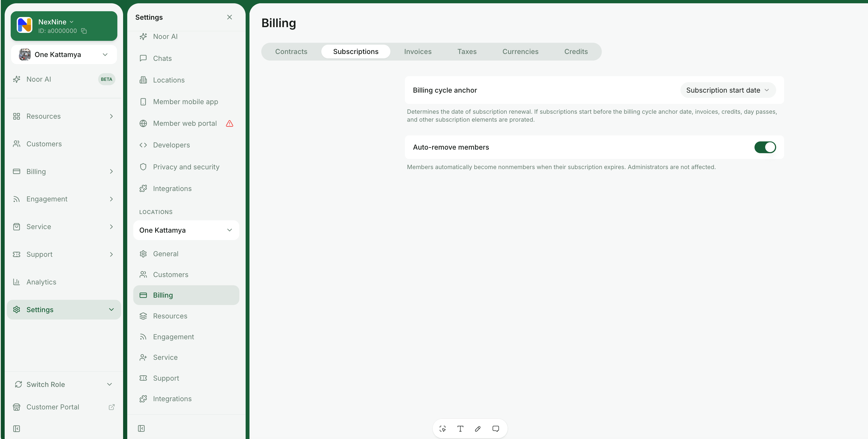Viewport: 868px width, 439px height.
Task: Expand Engagement in main sidebar
Action: tap(64, 199)
